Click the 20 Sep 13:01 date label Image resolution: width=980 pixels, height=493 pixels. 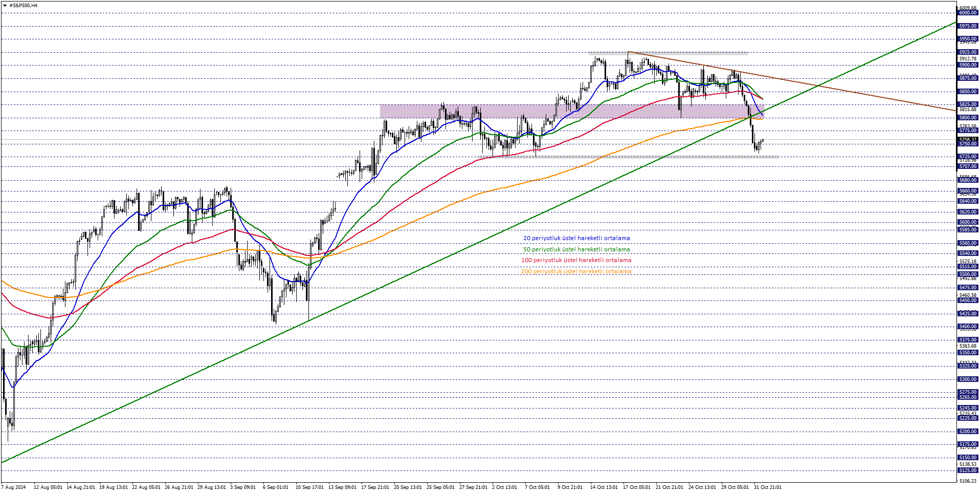pos(408,487)
